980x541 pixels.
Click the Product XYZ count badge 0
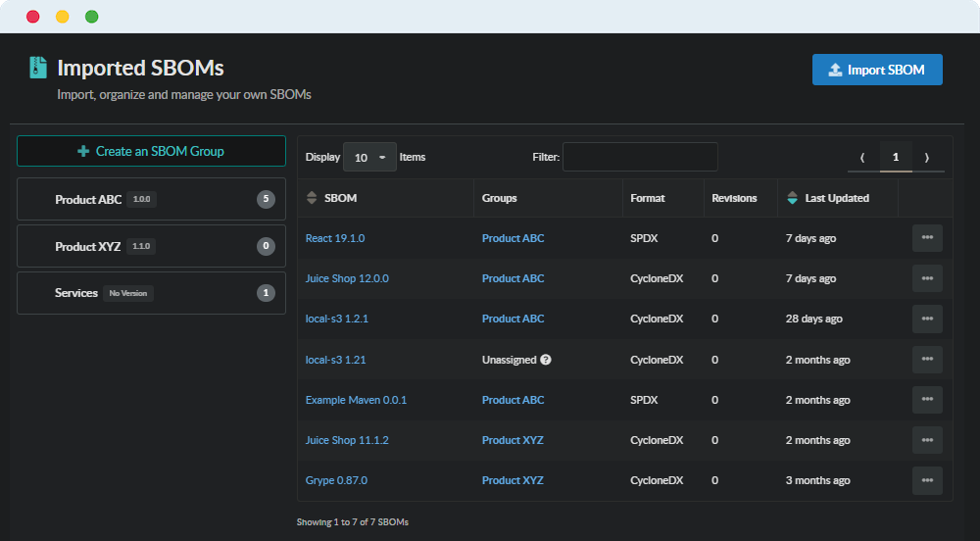(x=266, y=246)
